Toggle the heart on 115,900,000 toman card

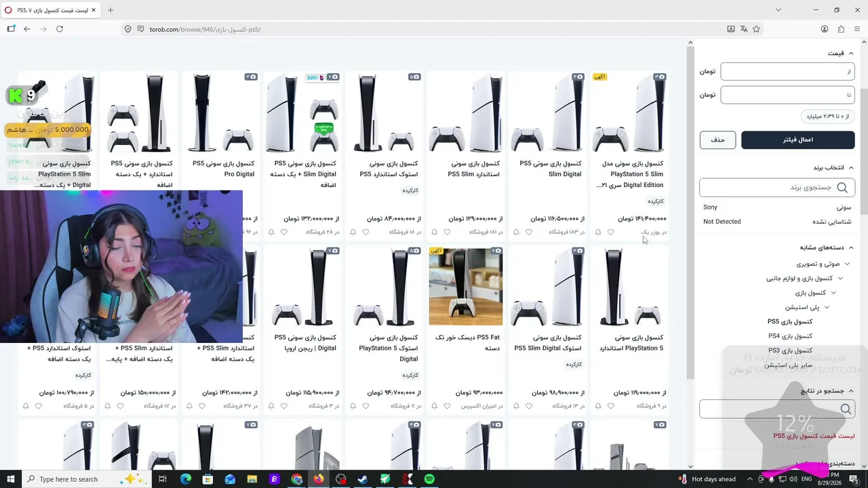(284, 406)
